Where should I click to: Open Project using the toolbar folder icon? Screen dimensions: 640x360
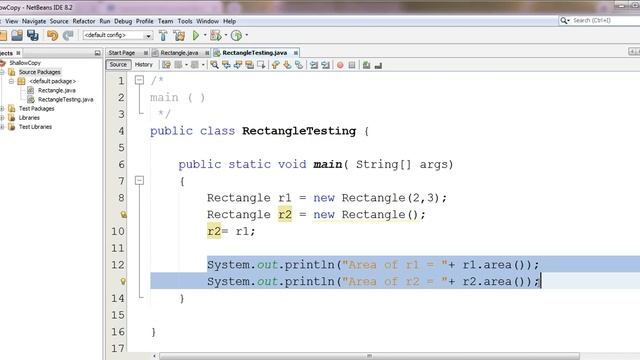pos(17,36)
